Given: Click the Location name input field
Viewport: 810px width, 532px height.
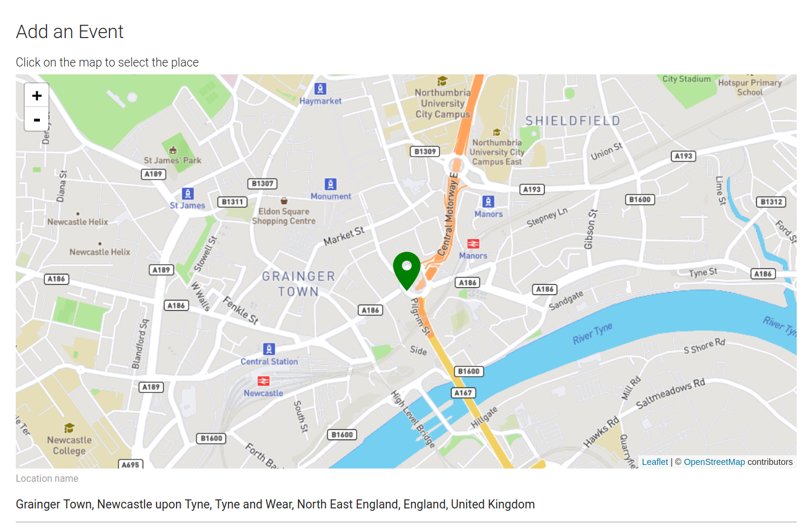Looking at the screenshot, I should [x=406, y=504].
